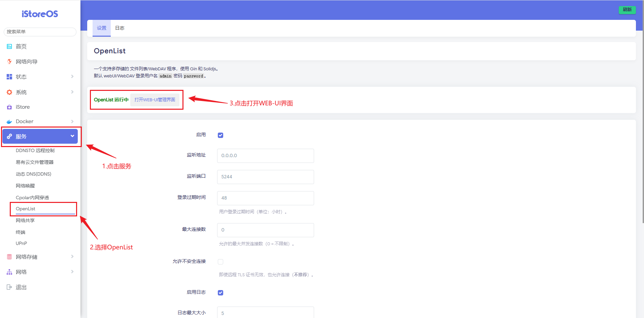Expand the 系统 menu arrow
The width and height of the screenshot is (644, 318).
(x=72, y=92)
